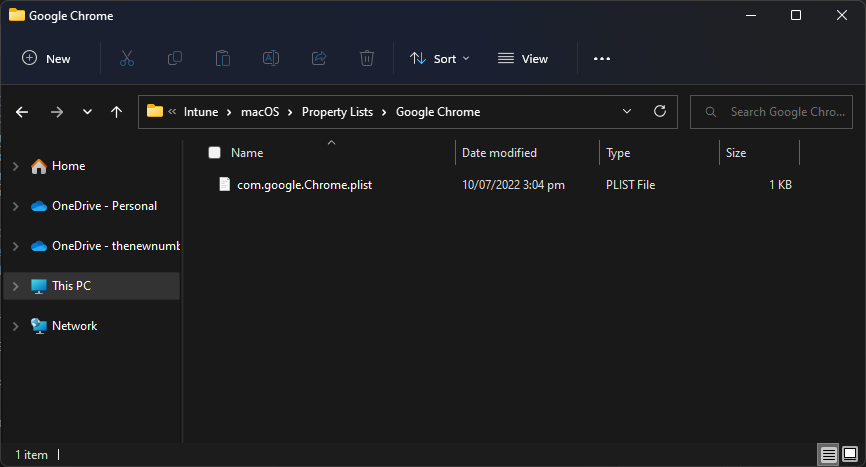Viewport: 866px width, 467px height.
Task: Tick the select all checkbox
Action: point(214,153)
